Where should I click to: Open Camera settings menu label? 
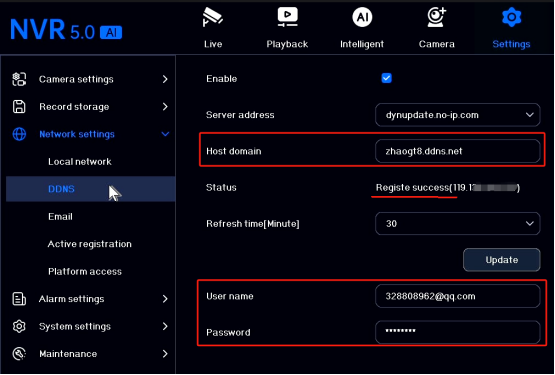(76, 79)
